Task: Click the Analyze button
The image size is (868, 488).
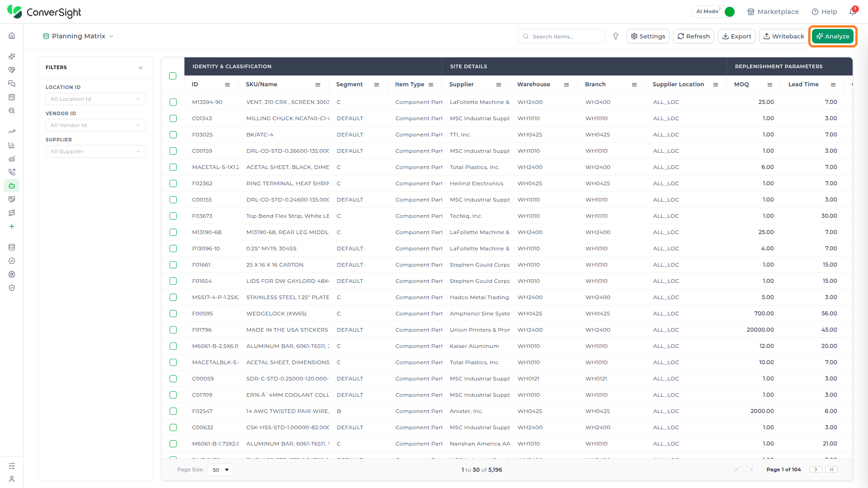Action: point(833,36)
